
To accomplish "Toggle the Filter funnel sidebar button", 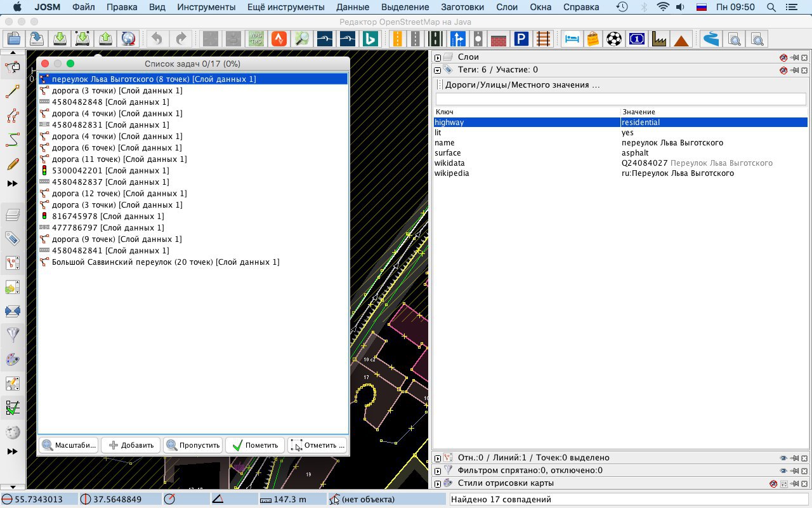I will 13,335.
